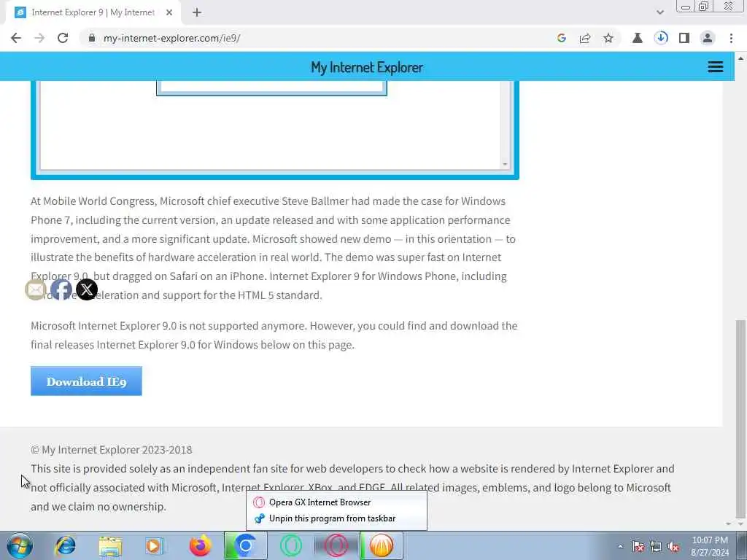This screenshot has width=747, height=560.
Task: Select the Internet Explorer 9 tab
Action: pos(93,13)
